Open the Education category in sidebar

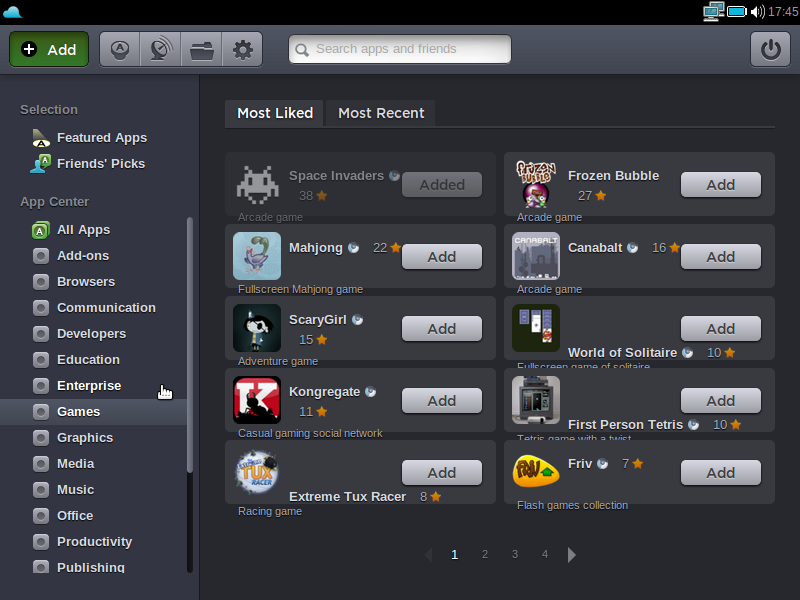click(88, 360)
